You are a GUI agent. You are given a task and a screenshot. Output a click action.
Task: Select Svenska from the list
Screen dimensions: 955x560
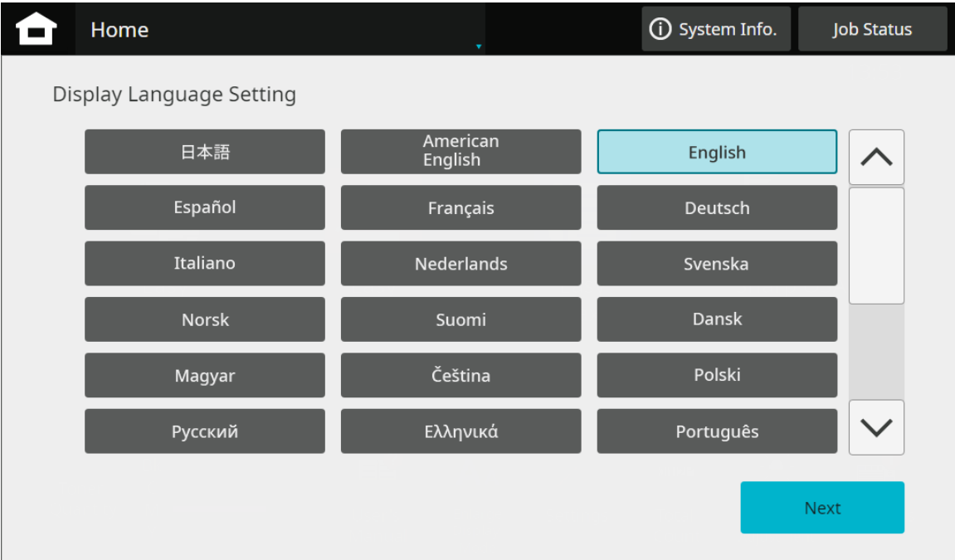point(717,264)
